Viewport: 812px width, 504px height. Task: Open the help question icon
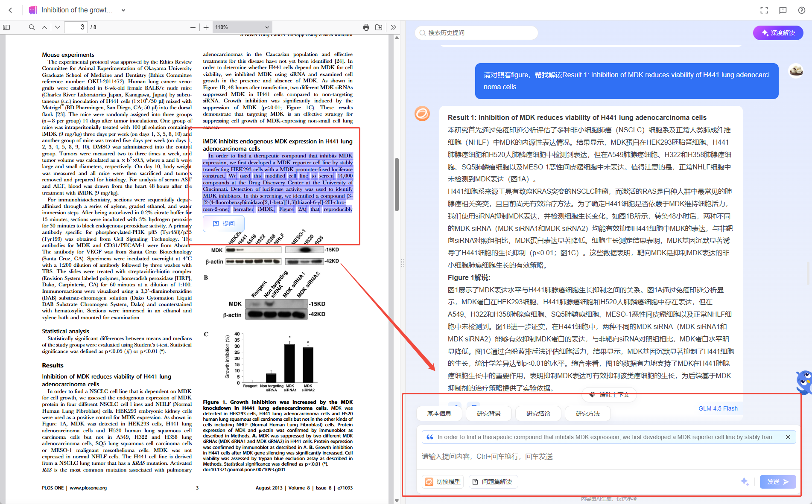pyautogui.click(x=802, y=10)
